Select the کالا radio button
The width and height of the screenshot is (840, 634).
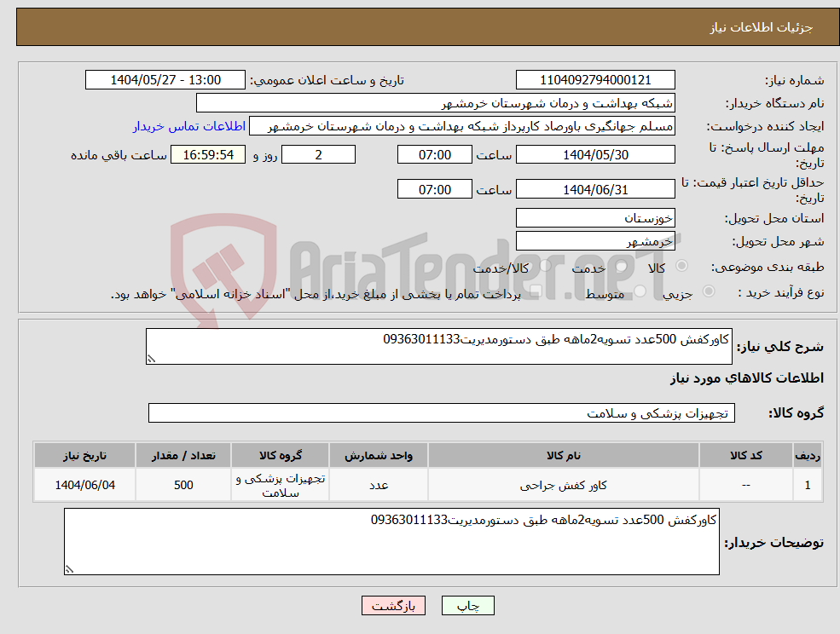(x=682, y=264)
